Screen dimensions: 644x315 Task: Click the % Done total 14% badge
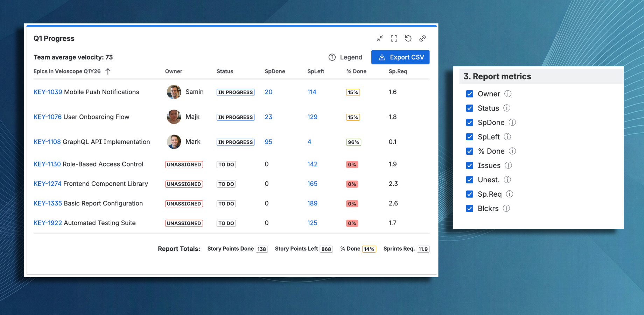[369, 249]
